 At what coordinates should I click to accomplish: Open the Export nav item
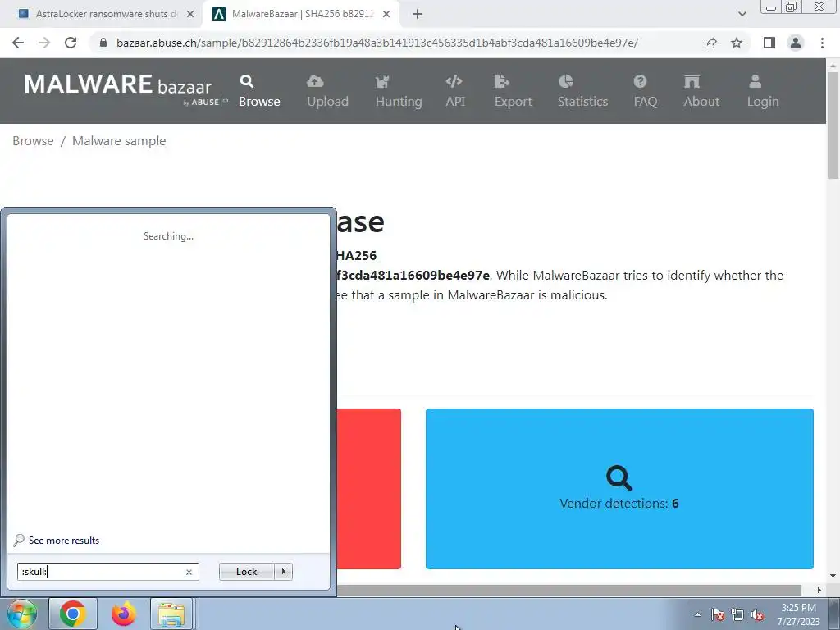tap(514, 91)
